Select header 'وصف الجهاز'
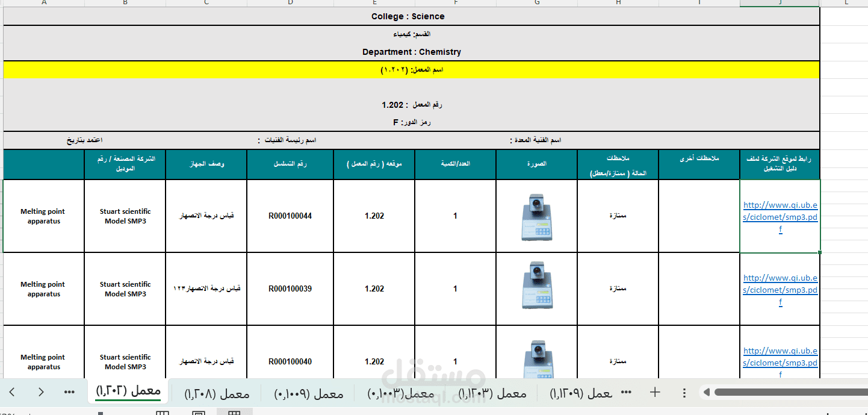The width and height of the screenshot is (868, 415). click(206, 164)
